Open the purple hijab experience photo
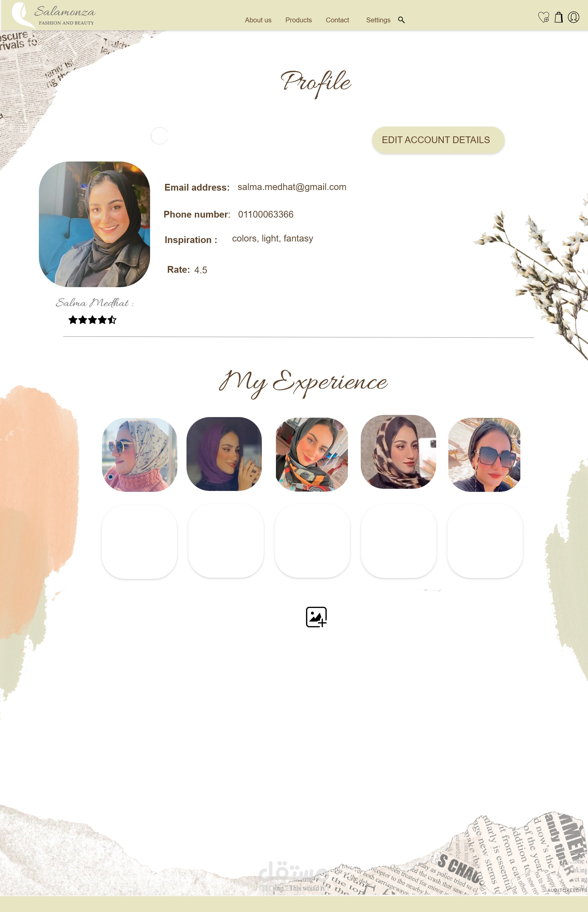 pyautogui.click(x=224, y=454)
